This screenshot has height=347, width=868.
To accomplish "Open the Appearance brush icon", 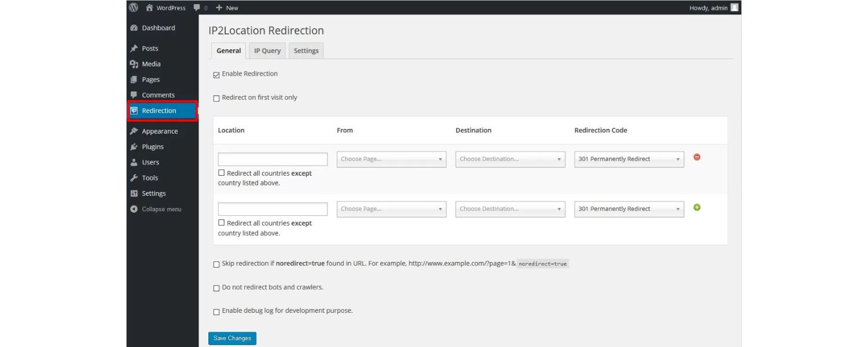I will (x=135, y=131).
